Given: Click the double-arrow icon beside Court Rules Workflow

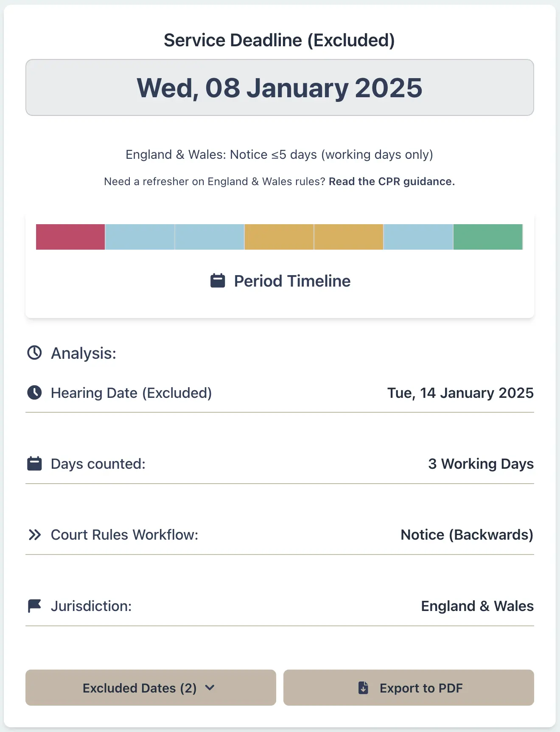Looking at the screenshot, I should click(x=35, y=535).
